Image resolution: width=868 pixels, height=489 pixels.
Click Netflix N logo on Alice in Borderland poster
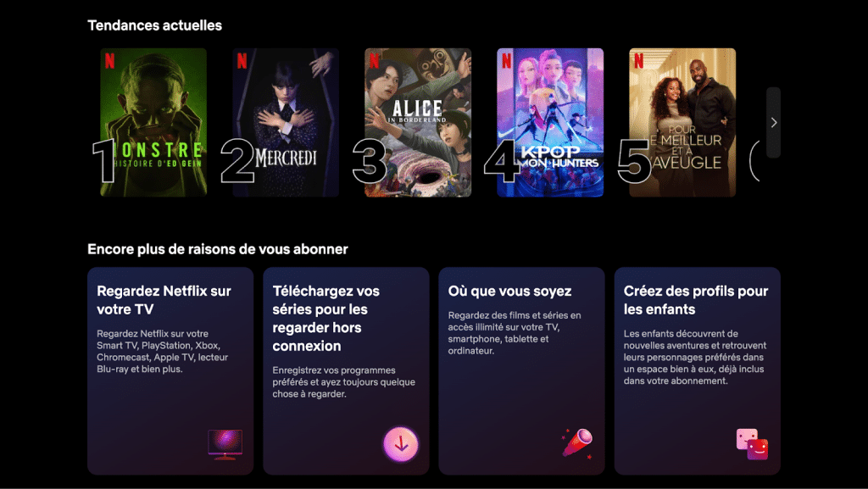[x=374, y=60]
